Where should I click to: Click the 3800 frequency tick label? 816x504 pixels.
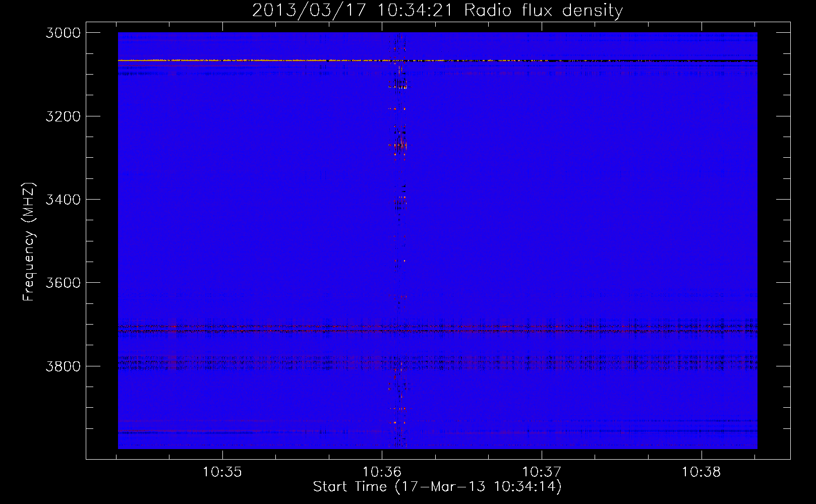pos(63,366)
